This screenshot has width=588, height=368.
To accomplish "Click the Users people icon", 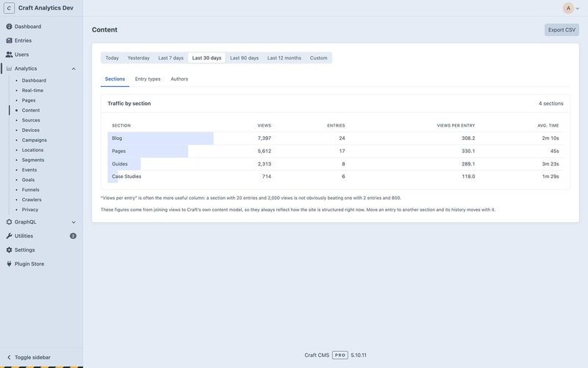I will (x=9, y=54).
